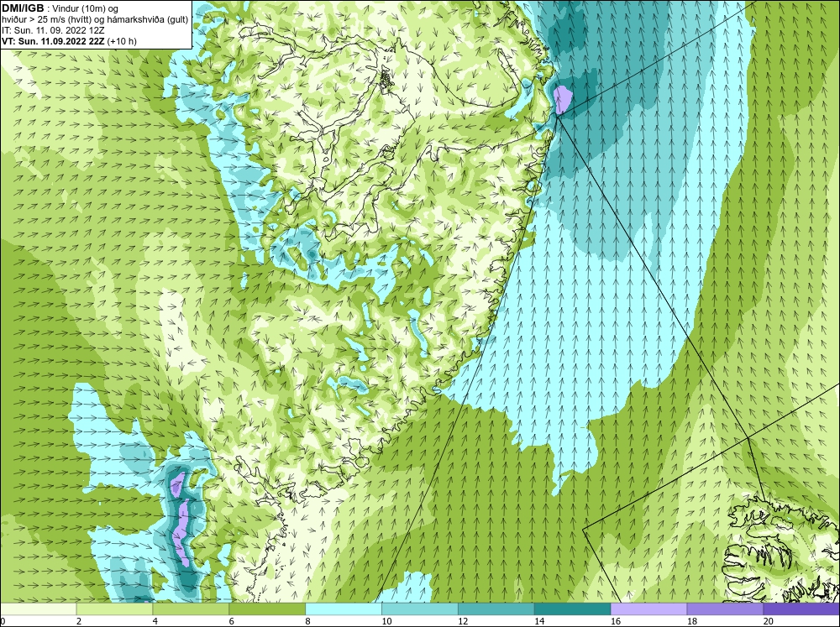
Task: Click the 4–6 m/s green legend swatch
Action: point(191,609)
